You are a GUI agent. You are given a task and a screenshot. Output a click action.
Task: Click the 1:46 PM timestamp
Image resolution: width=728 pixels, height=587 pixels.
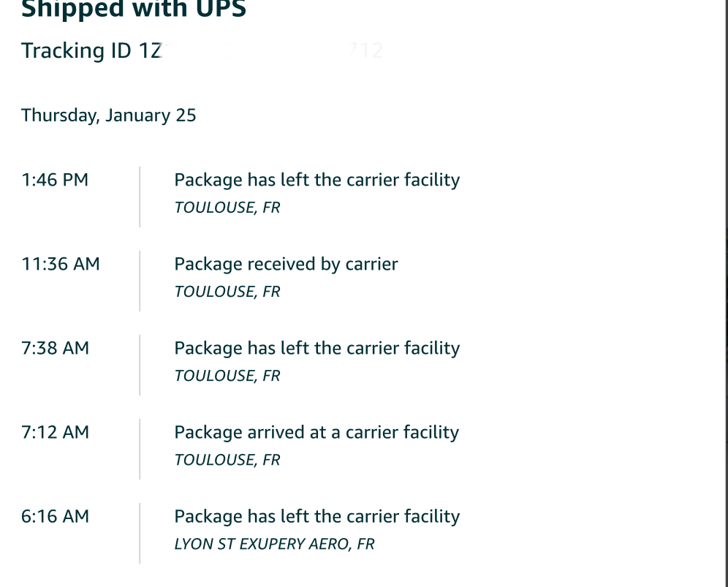click(x=55, y=180)
